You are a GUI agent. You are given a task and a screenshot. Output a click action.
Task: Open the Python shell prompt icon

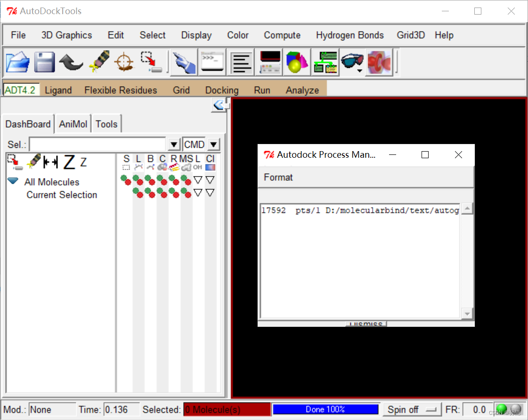point(212,62)
